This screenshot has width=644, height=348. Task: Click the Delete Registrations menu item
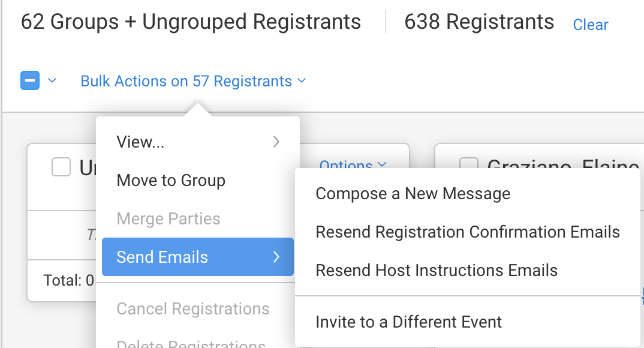point(191,343)
